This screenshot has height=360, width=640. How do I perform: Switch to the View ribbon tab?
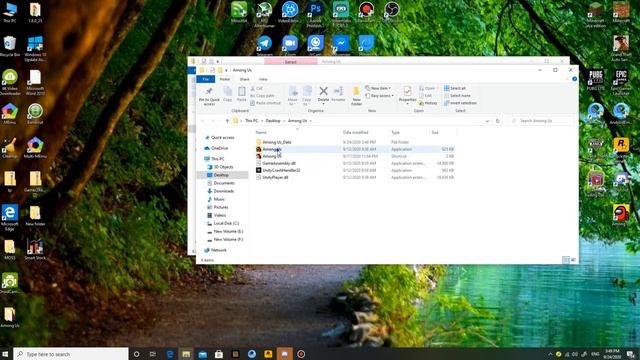pyautogui.click(x=263, y=79)
